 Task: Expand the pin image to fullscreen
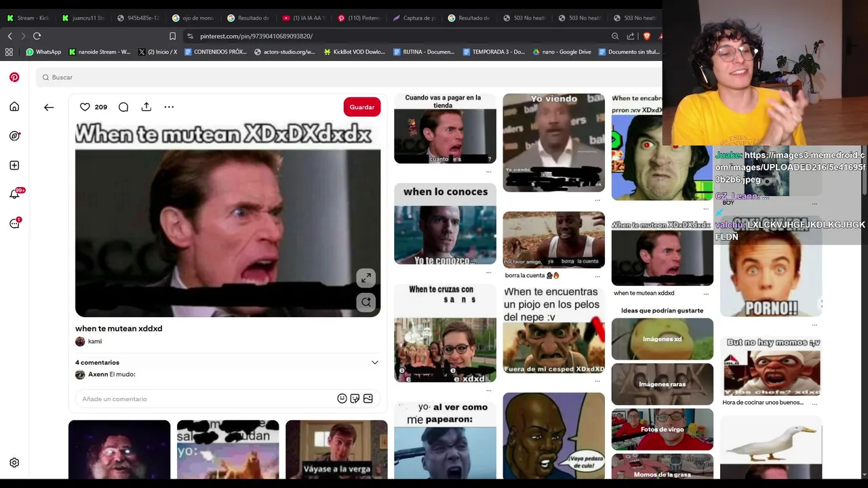(x=366, y=278)
